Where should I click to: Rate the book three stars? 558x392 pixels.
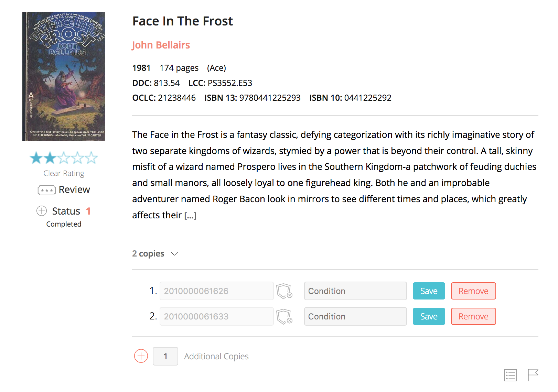coord(64,158)
